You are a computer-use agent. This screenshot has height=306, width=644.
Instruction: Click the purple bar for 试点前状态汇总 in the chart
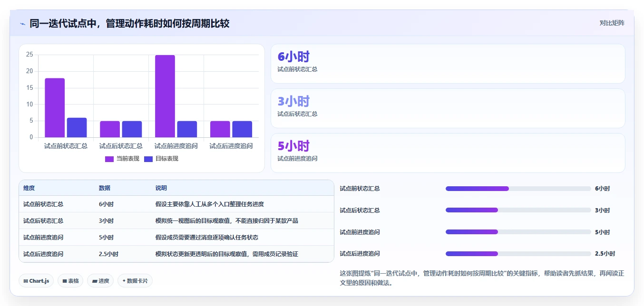(x=55, y=108)
